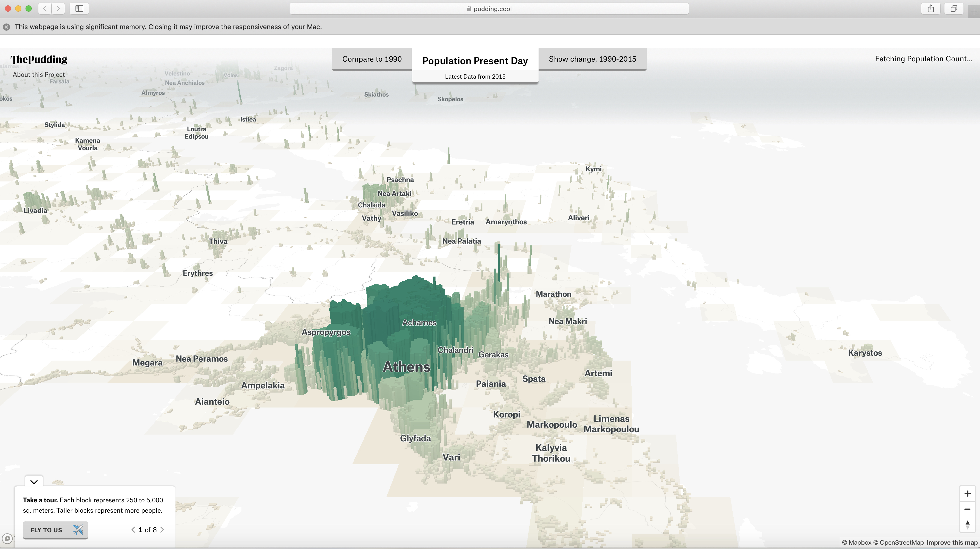Go back to the previous tour stop

coord(133,529)
